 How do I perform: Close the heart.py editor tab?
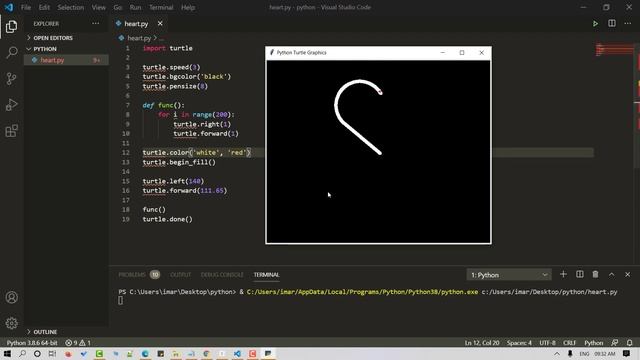pyautogui.click(x=160, y=24)
